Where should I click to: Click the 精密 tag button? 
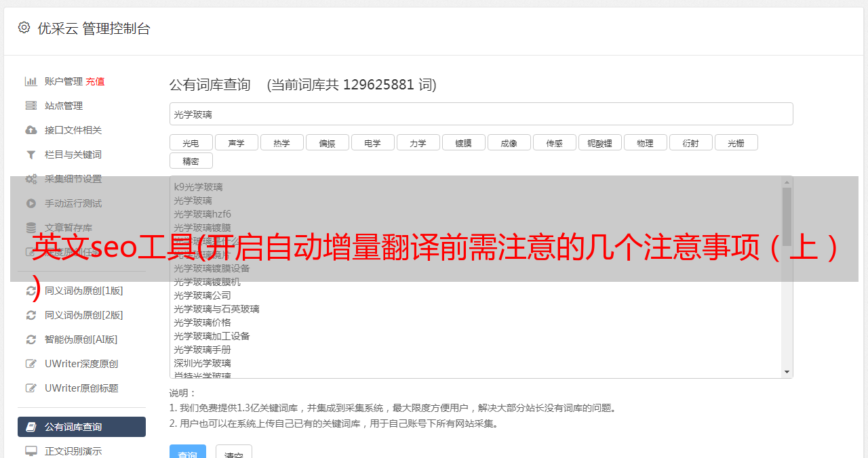191,161
